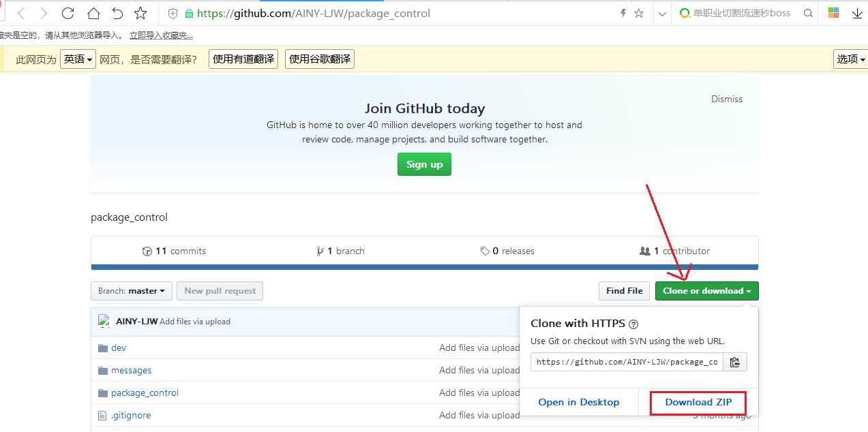Click the AINY-LJW avatar image
The image size is (868, 432).
[x=104, y=321]
